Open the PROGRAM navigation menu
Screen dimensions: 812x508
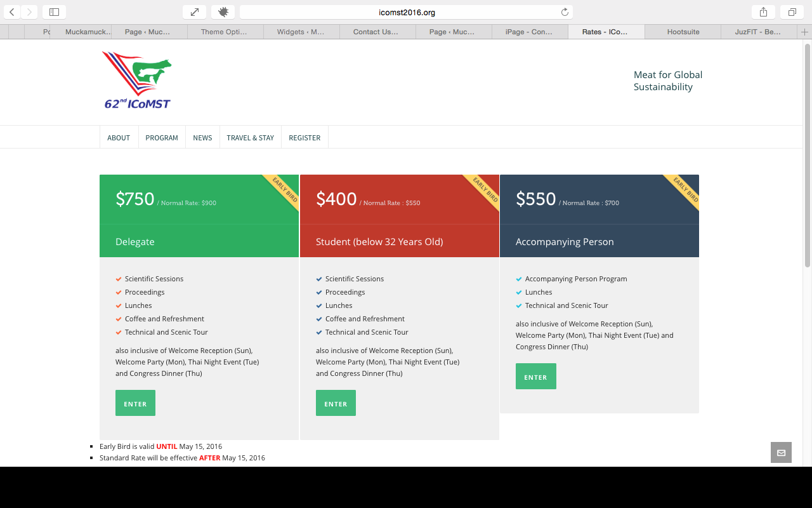coord(162,138)
